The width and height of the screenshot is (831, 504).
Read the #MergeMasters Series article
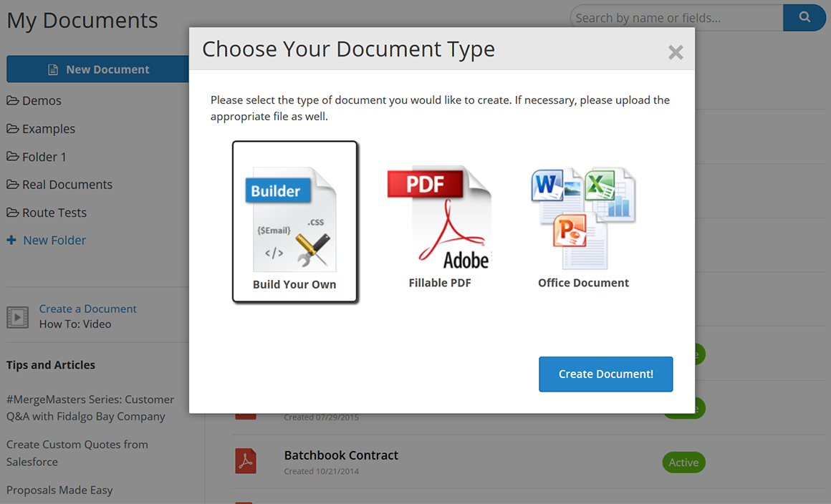pos(90,408)
